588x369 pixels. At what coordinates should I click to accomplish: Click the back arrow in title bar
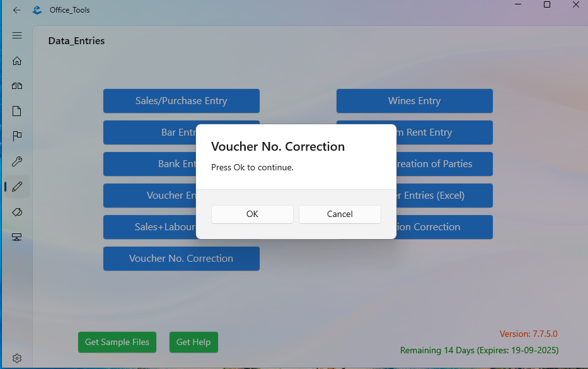point(16,10)
